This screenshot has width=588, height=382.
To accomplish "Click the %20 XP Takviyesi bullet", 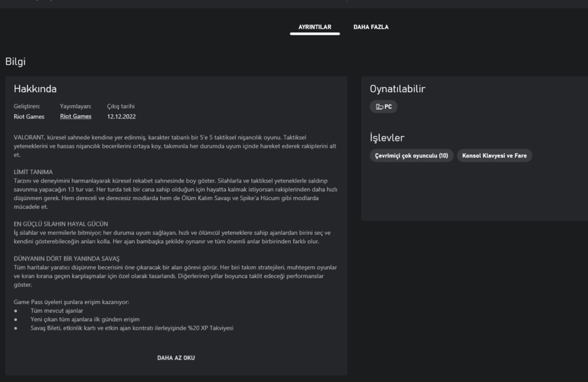I will pos(132,328).
